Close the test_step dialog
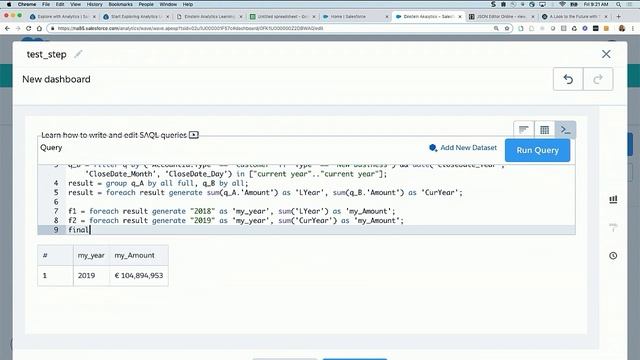 point(606,54)
